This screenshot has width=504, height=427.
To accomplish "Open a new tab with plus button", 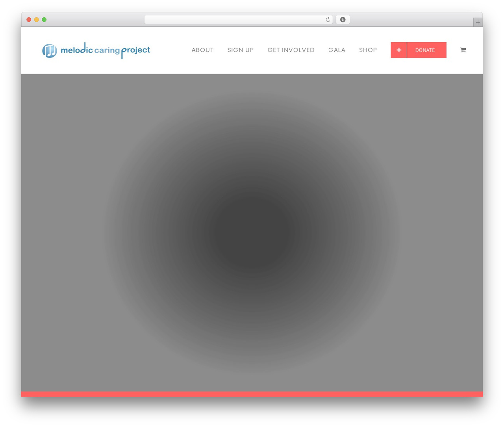I will pyautogui.click(x=478, y=22).
